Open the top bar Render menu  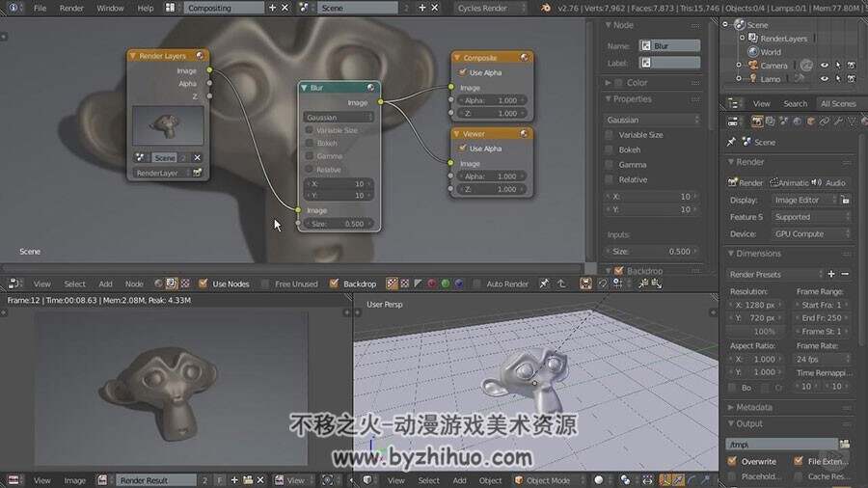[71, 8]
